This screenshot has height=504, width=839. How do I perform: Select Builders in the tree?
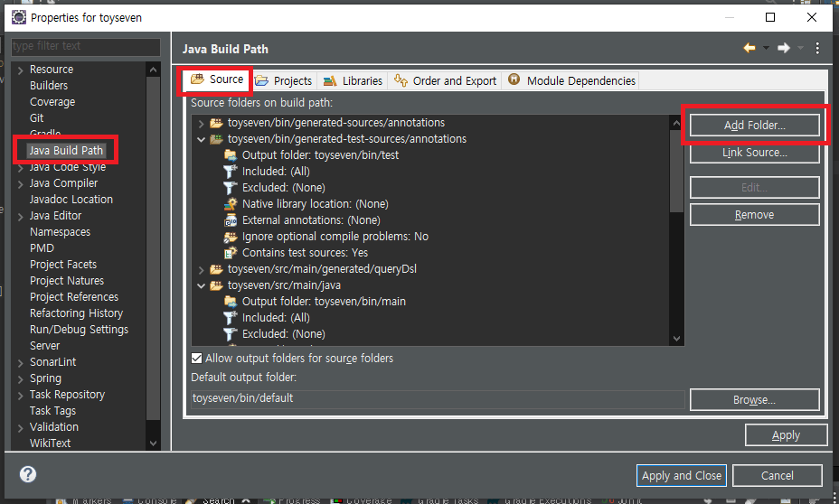click(49, 86)
